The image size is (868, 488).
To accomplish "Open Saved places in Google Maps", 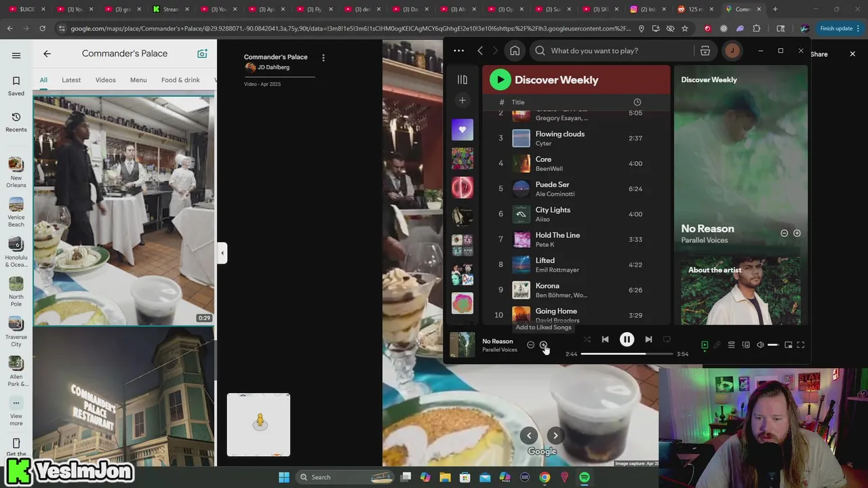I will pos(16,86).
